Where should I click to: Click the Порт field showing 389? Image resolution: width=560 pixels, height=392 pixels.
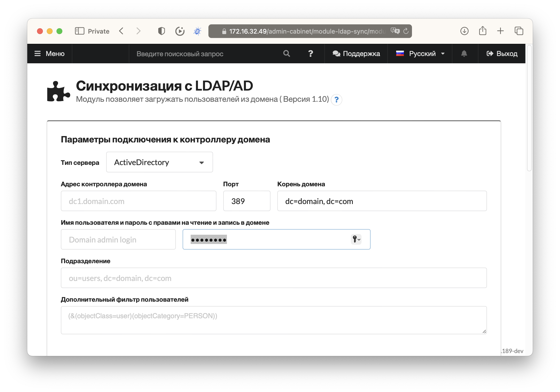(247, 201)
